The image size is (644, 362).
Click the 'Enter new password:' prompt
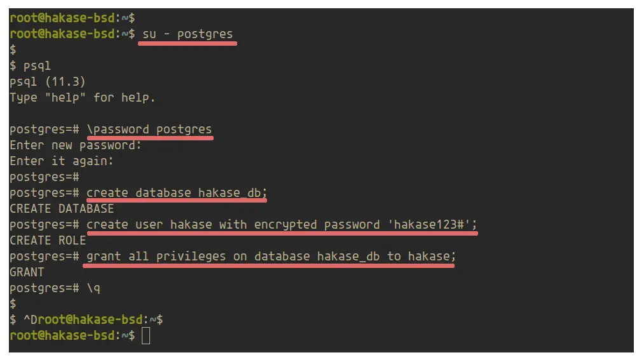[x=75, y=145]
